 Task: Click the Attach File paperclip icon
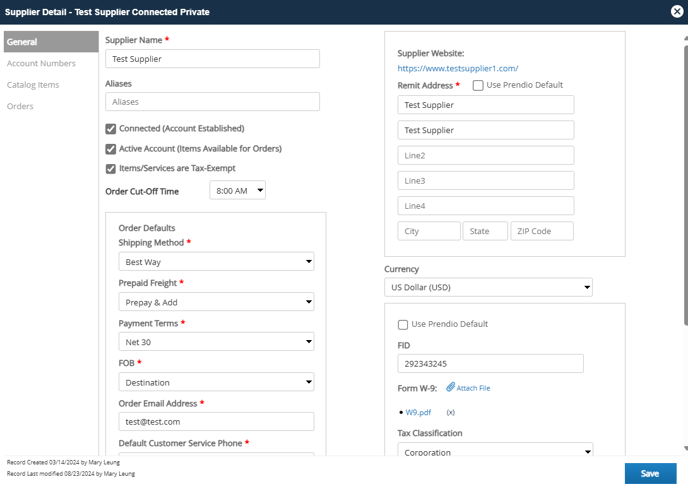(451, 387)
